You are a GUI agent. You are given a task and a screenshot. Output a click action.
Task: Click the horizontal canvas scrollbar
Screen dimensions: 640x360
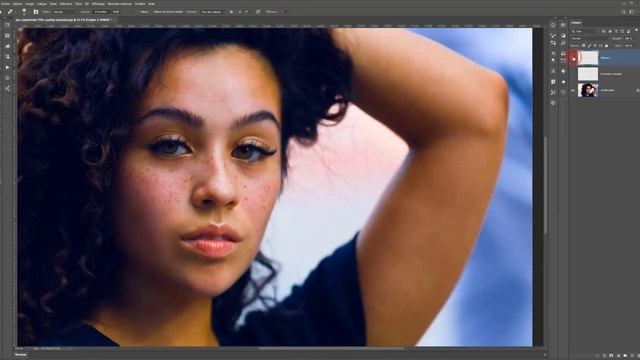(x=331, y=349)
